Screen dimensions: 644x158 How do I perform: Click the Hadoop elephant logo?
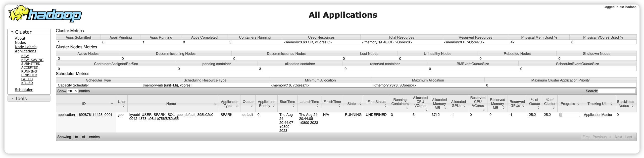pos(45,14)
